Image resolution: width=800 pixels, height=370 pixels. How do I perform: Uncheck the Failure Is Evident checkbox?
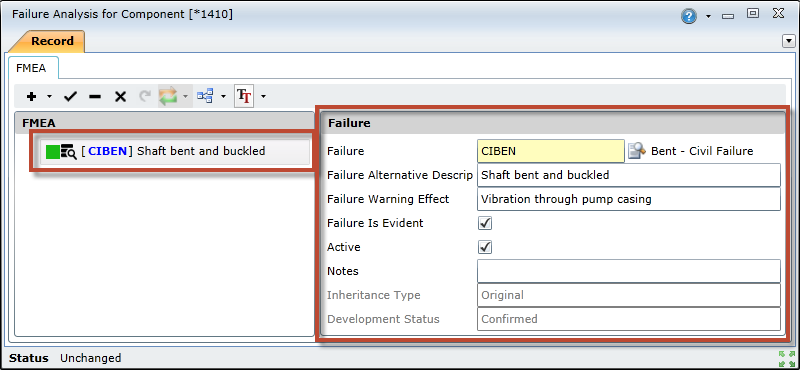[x=485, y=223]
